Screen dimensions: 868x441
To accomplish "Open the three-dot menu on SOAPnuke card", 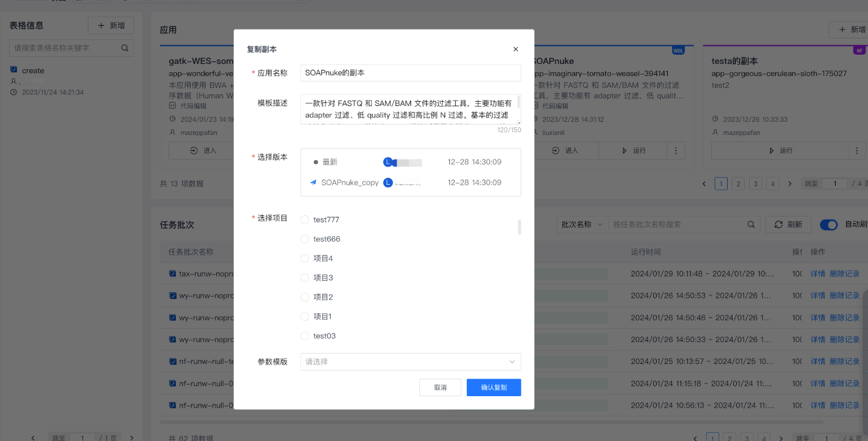I will coord(676,151).
